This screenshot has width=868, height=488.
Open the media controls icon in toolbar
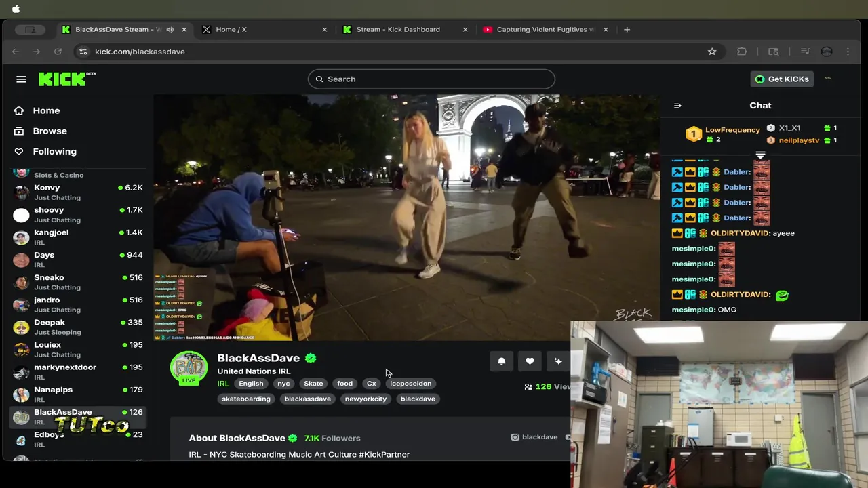(805, 52)
